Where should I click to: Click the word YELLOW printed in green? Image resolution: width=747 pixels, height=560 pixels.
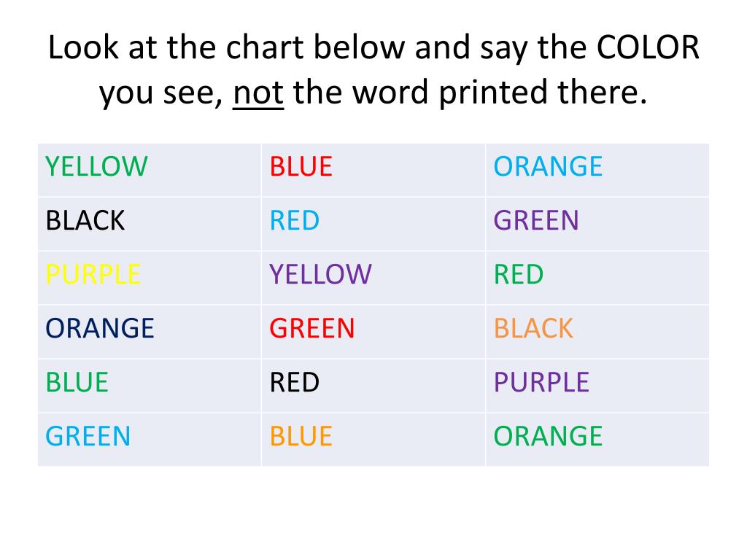(96, 167)
